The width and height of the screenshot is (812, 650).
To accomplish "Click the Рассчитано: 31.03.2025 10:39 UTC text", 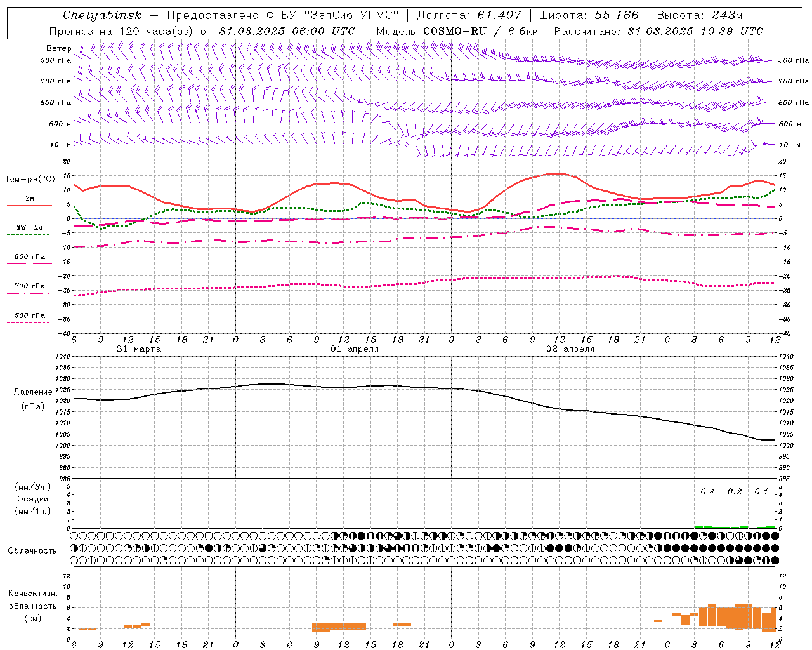I will tap(658, 31).
